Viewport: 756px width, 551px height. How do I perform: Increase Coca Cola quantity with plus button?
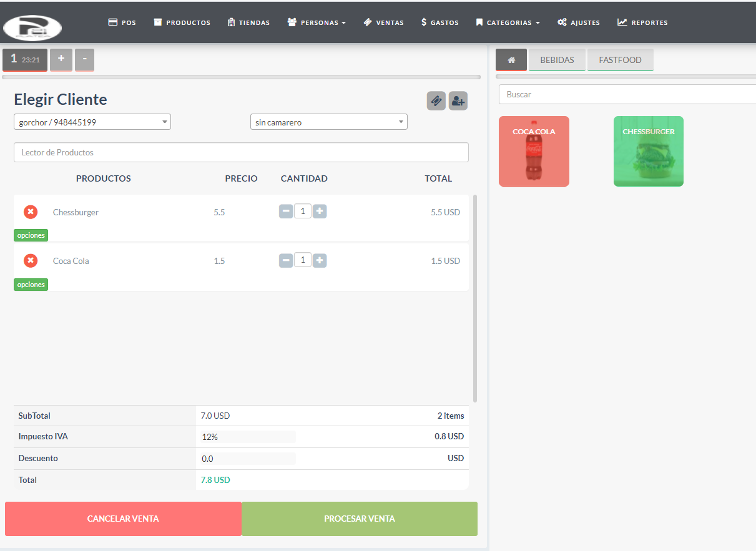319,260
